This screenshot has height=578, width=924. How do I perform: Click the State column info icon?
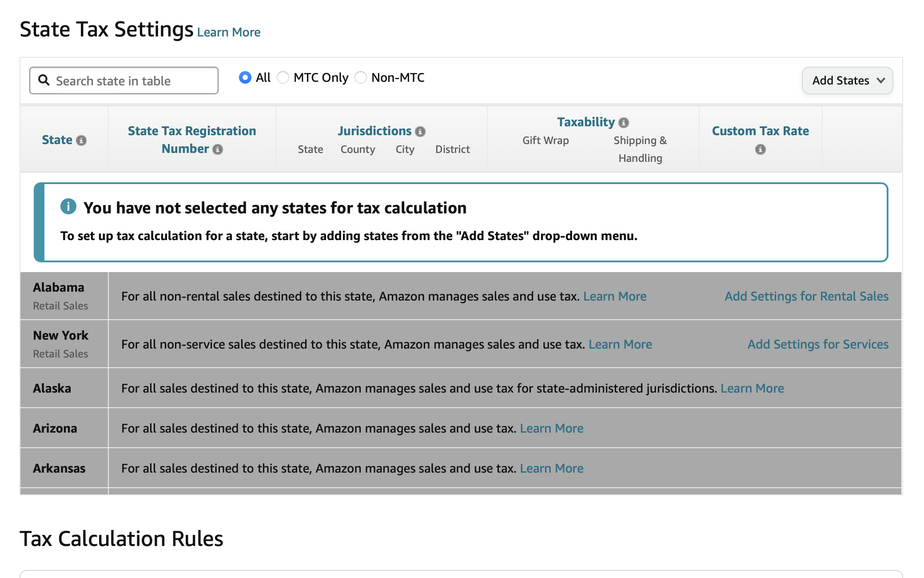pyautogui.click(x=81, y=140)
